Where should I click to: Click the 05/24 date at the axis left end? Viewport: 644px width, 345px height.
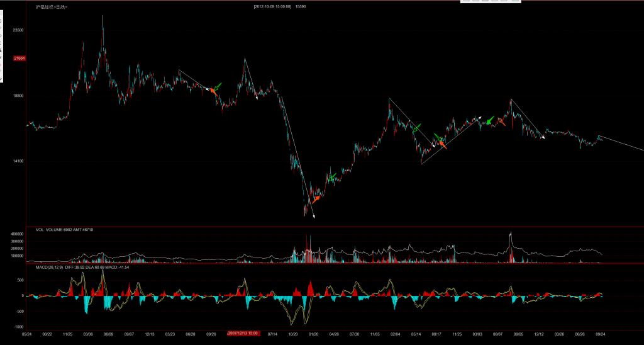tap(27, 334)
